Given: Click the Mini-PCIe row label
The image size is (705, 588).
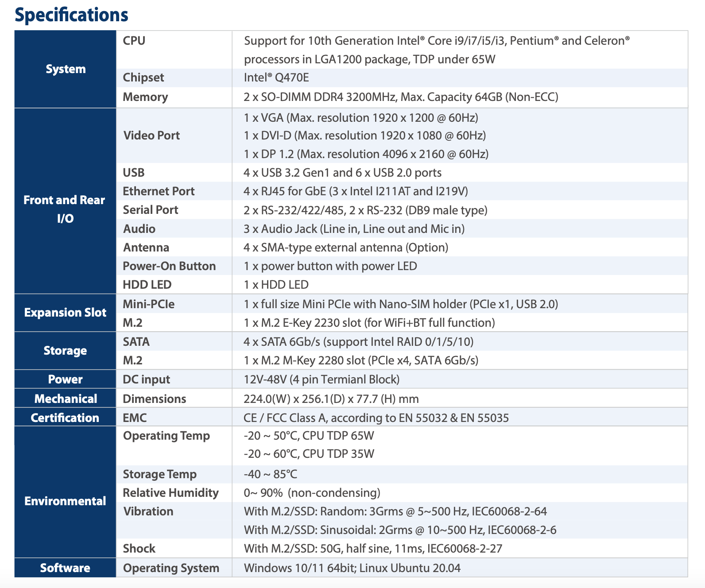Looking at the screenshot, I should click(148, 304).
